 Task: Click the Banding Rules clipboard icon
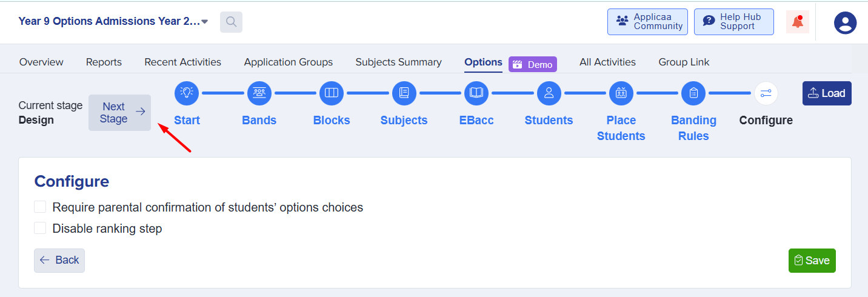tap(693, 93)
